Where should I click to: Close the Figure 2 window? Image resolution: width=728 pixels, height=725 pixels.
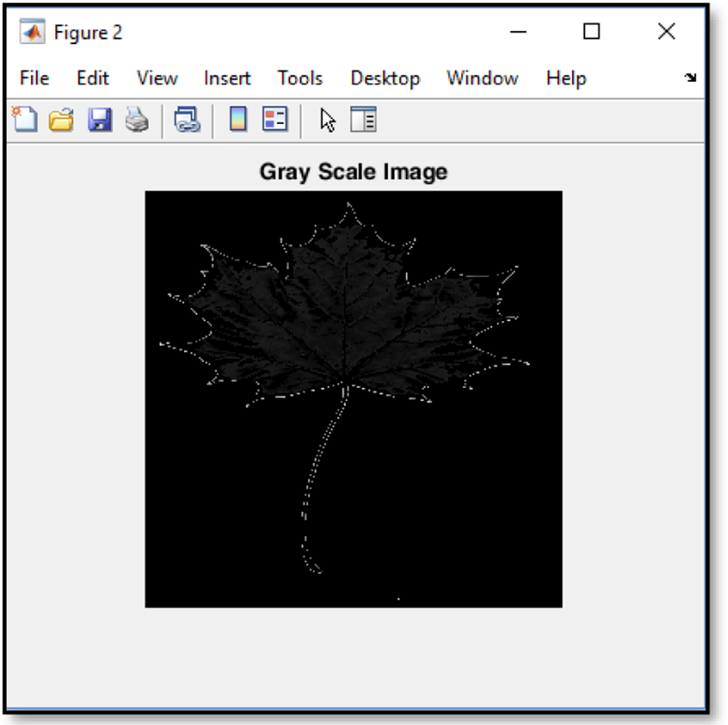pos(666,32)
